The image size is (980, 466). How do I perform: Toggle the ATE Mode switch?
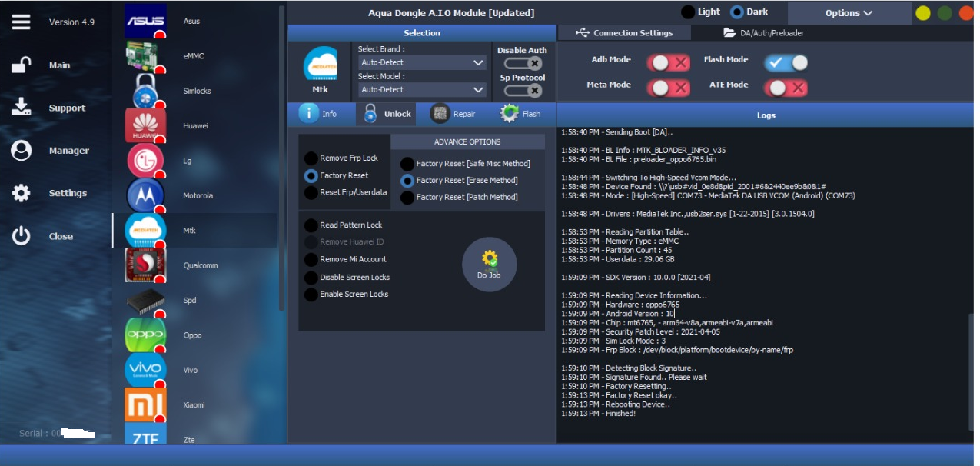(786, 88)
